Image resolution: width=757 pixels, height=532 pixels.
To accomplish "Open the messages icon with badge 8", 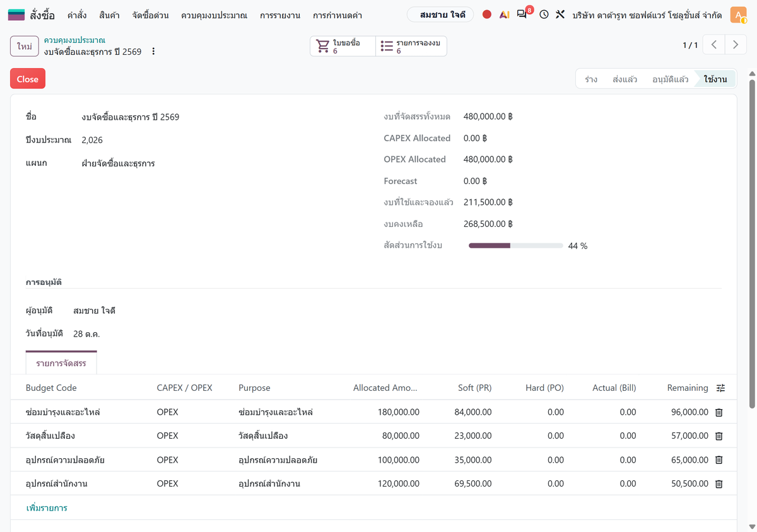I will click(x=522, y=14).
